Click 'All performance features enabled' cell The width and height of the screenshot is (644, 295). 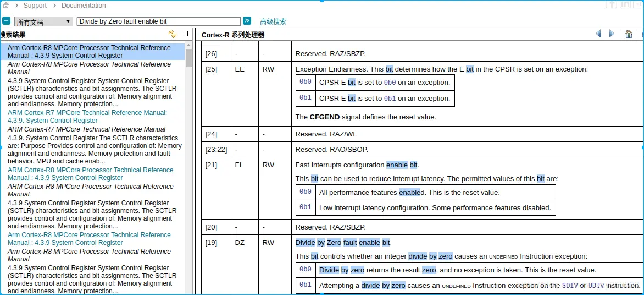tap(435, 192)
